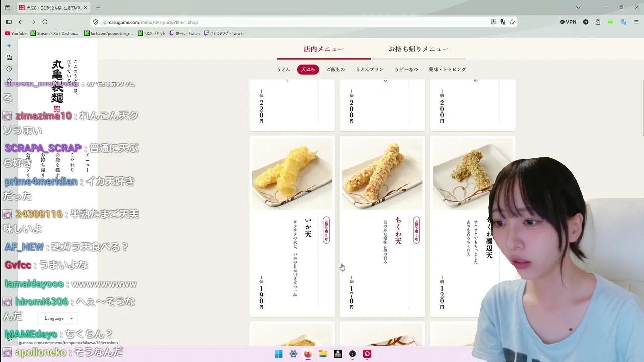The width and height of the screenshot is (644, 362).
Task: Open the OBS Studio taskbar icon
Action: point(353,354)
